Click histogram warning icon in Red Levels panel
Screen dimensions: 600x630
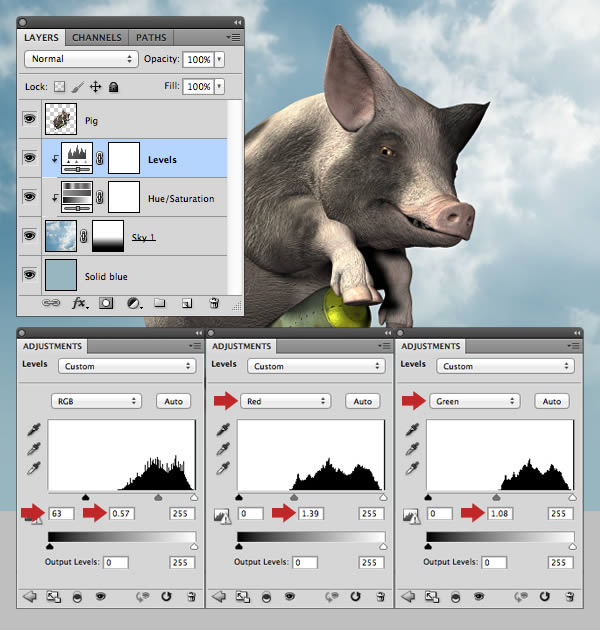222,516
